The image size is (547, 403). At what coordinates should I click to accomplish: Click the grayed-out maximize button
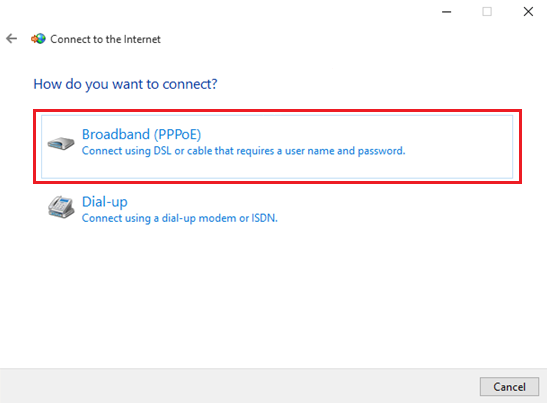pos(487,12)
